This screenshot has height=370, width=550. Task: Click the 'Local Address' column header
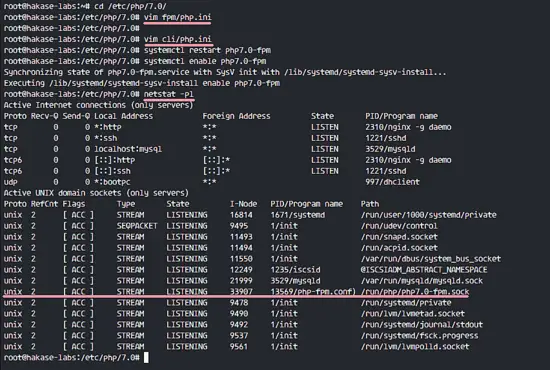coord(123,116)
